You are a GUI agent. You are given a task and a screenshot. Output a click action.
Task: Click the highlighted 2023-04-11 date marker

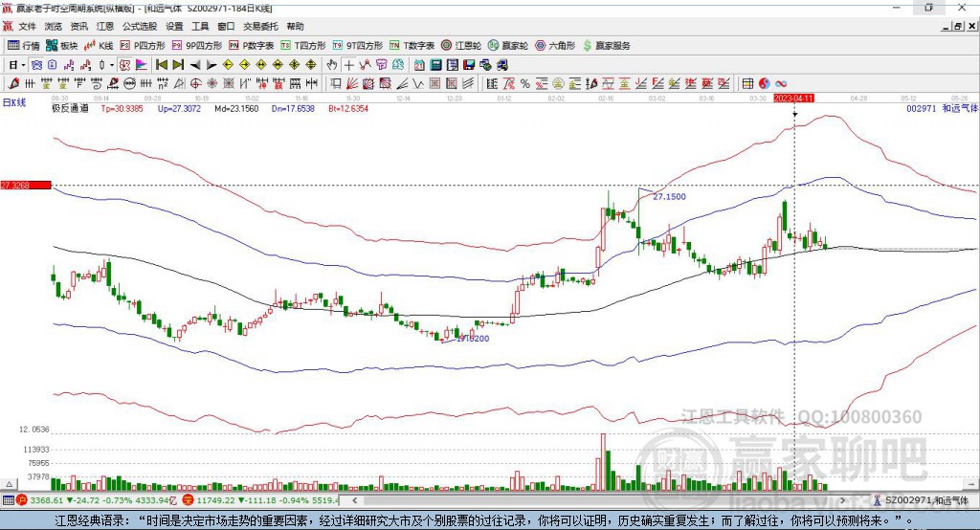(793, 99)
